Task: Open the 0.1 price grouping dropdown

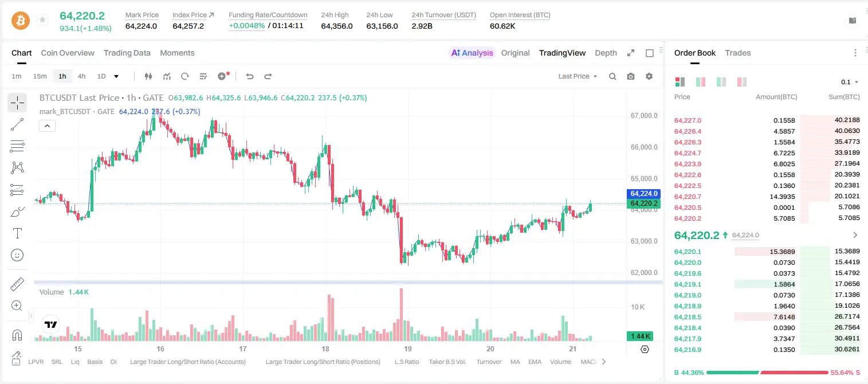Action: click(850, 82)
